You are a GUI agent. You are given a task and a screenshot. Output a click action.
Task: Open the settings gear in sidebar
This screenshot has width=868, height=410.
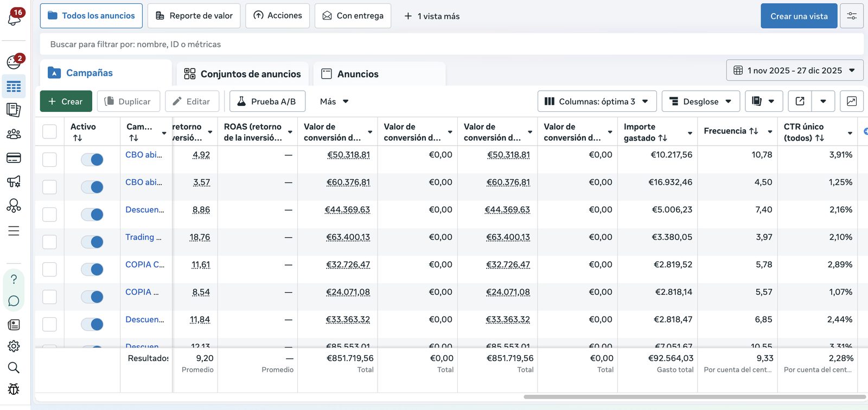14,346
